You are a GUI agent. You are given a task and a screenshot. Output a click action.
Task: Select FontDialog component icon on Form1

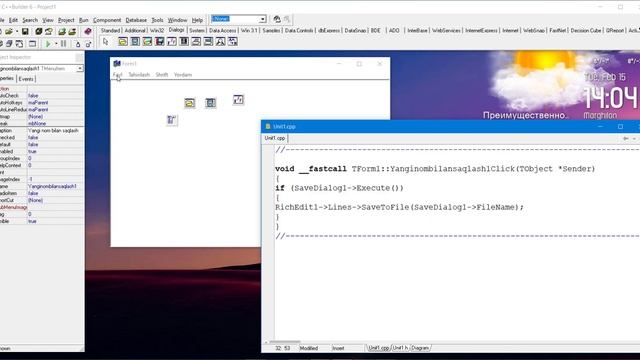(x=238, y=100)
